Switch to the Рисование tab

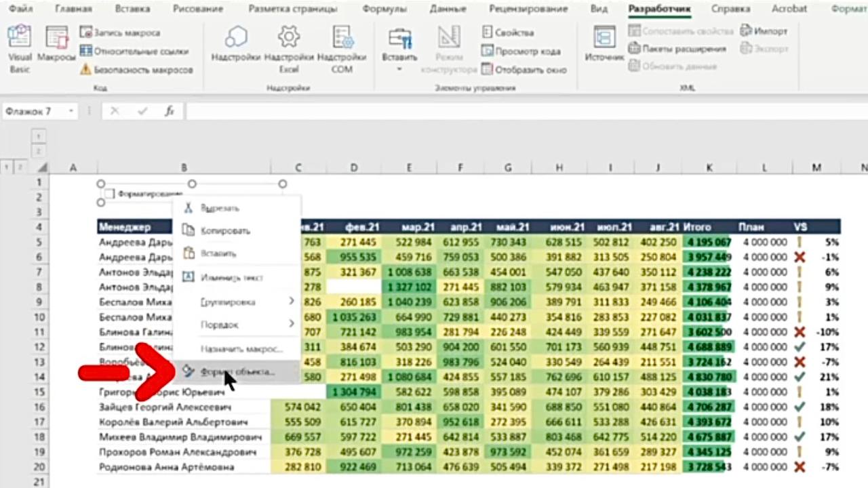[198, 9]
